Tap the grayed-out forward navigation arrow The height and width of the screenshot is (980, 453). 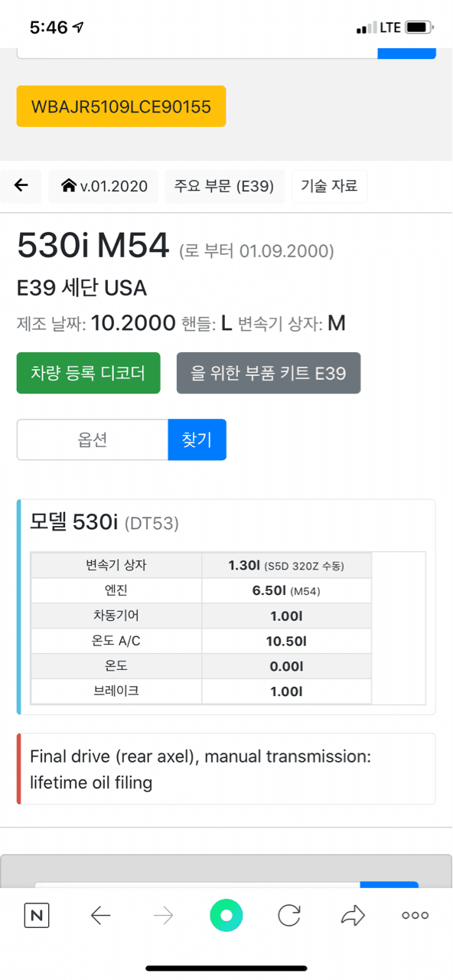coord(163,915)
